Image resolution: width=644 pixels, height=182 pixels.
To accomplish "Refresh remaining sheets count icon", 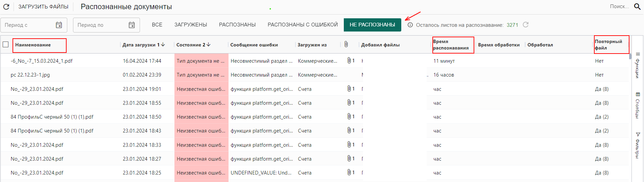I will pos(526,25).
